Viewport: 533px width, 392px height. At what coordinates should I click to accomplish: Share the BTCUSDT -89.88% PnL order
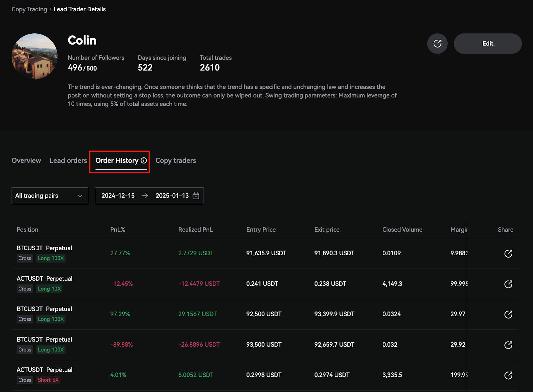tap(508, 345)
